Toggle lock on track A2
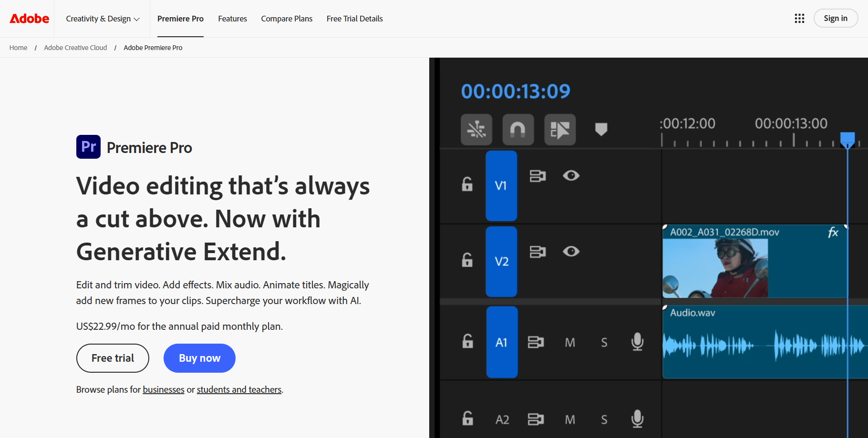868x438 pixels. tap(468, 418)
